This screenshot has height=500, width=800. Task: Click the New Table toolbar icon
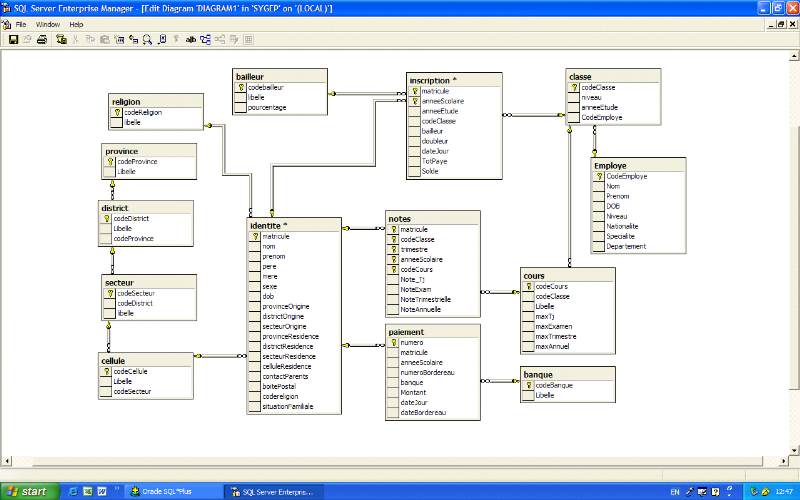119,40
